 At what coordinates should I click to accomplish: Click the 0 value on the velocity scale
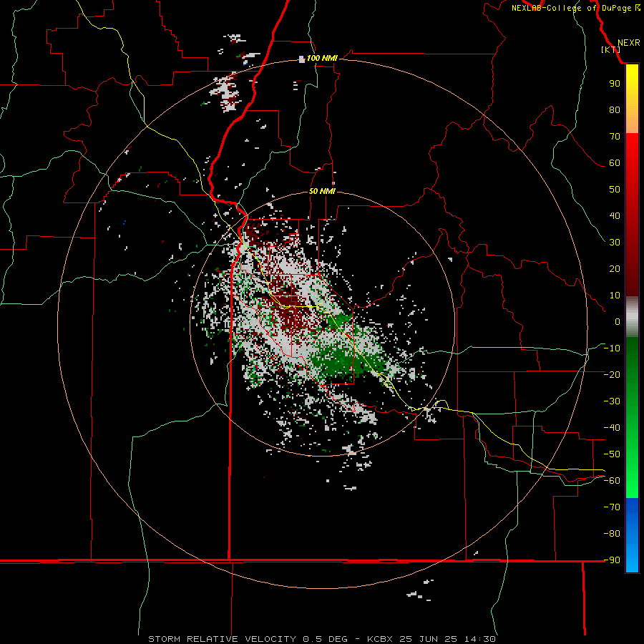[x=618, y=321]
